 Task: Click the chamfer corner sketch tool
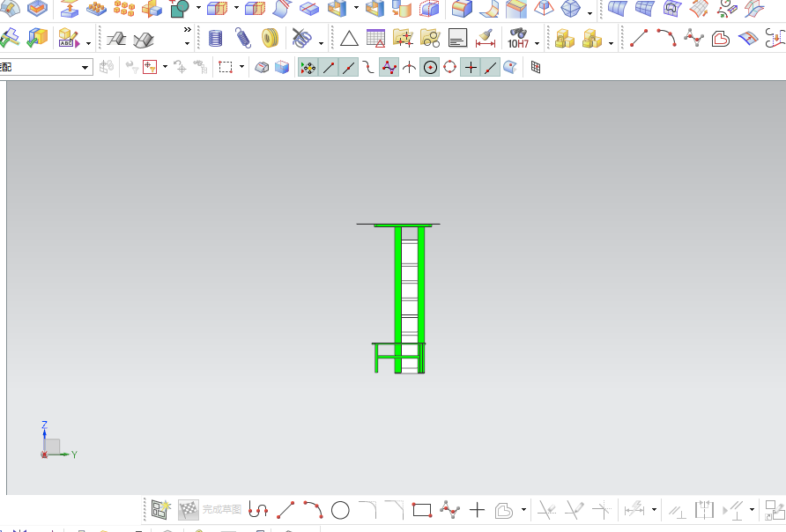pyautogui.click(x=395, y=511)
